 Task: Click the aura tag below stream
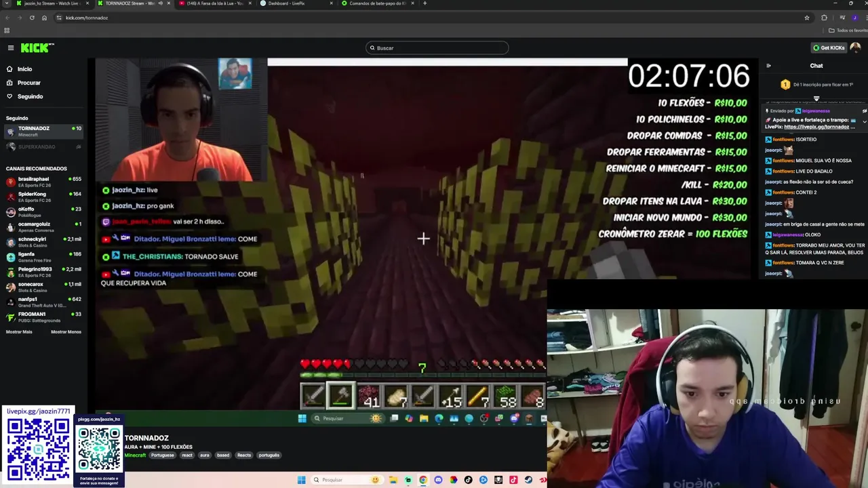(x=205, y=455)
